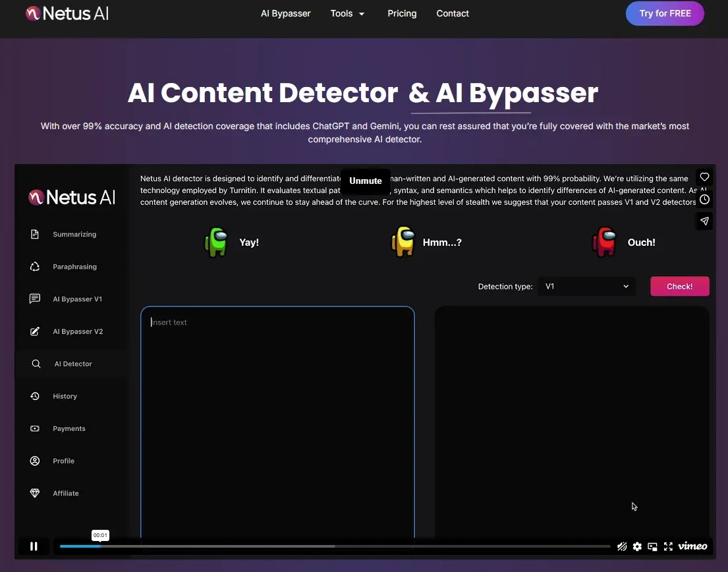Click the AI Content Detector heading
Image resolution: width=728 pixels, height=572 pixels.
coord(263,93)
